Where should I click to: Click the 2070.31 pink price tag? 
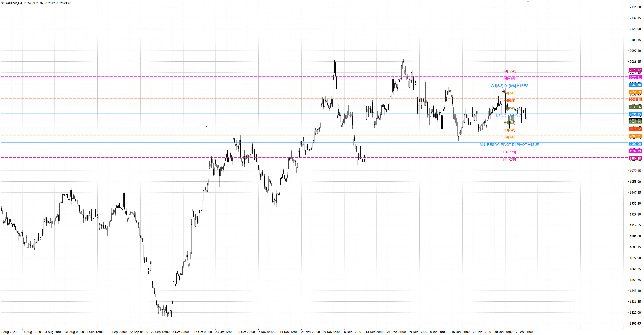click(635, 78)
